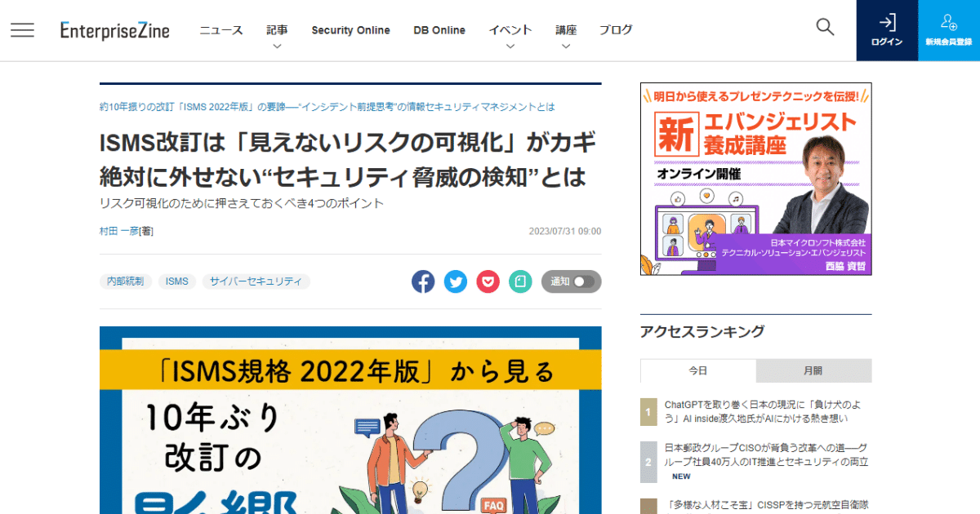Open author link 村田 一彦
The width and height of the screenshot is (980, 514).
[x=118, y=231]
